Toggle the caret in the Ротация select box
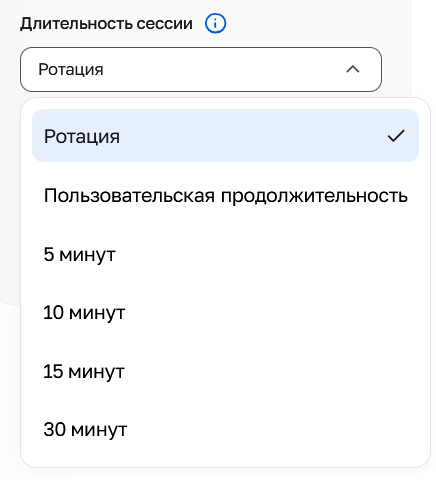The height and width of the screenshot is (480, 436). point(353,69)
